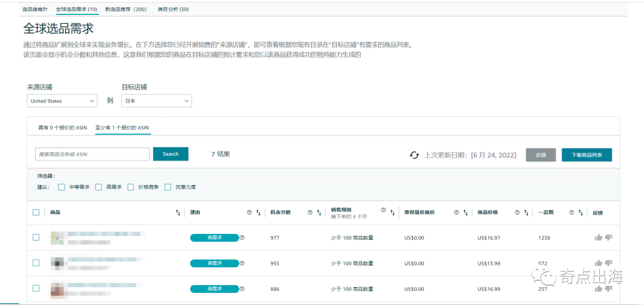
Task: Open help icon for 商品价格 column
Action: 517,212
